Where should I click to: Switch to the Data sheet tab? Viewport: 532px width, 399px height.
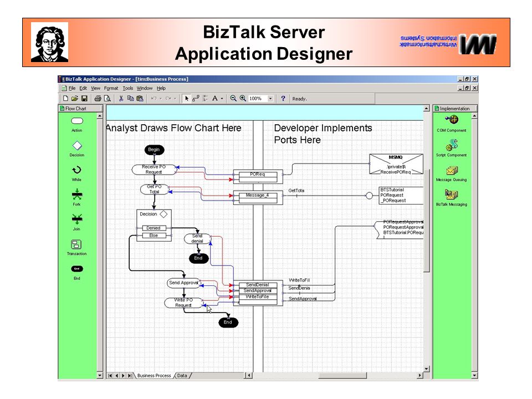pos(182,376)
